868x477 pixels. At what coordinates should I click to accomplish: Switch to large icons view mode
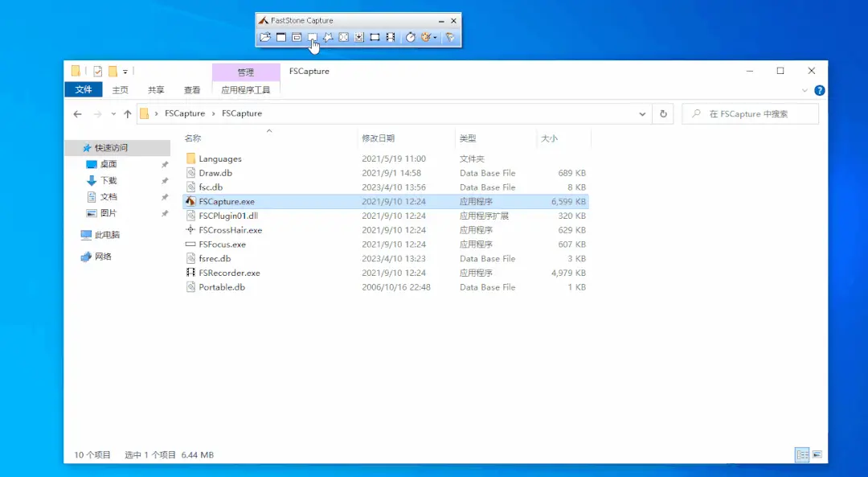click(818, 454)
